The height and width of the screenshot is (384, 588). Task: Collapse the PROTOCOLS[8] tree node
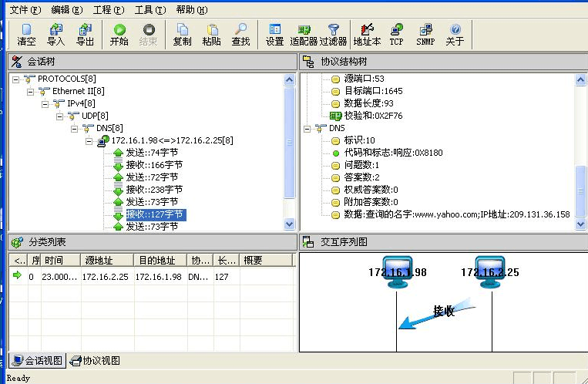tap(17, 79)
